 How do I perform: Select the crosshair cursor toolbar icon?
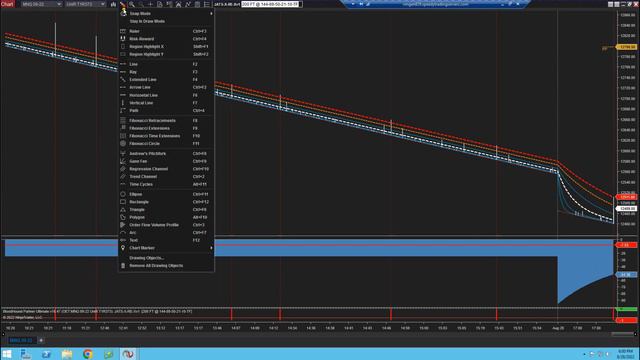pos(151,4)
